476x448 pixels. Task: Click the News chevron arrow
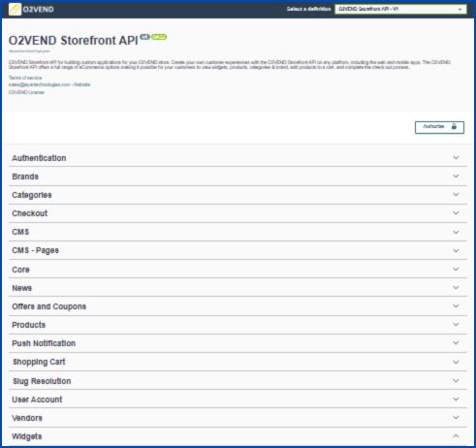(x=456, y=287)
